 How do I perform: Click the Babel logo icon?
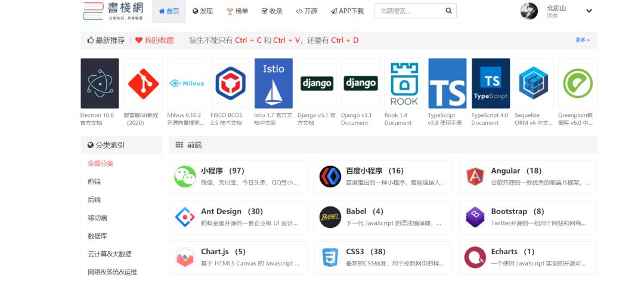pos(330,217)
